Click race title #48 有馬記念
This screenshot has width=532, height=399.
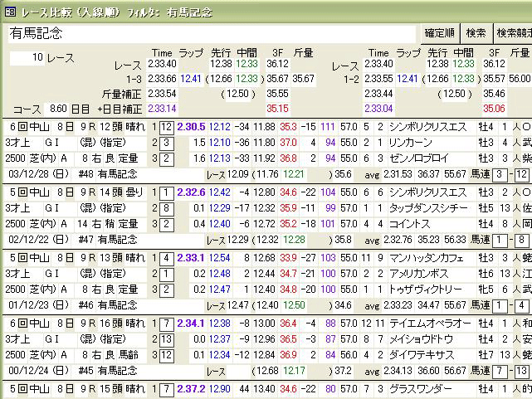point(108,174)
